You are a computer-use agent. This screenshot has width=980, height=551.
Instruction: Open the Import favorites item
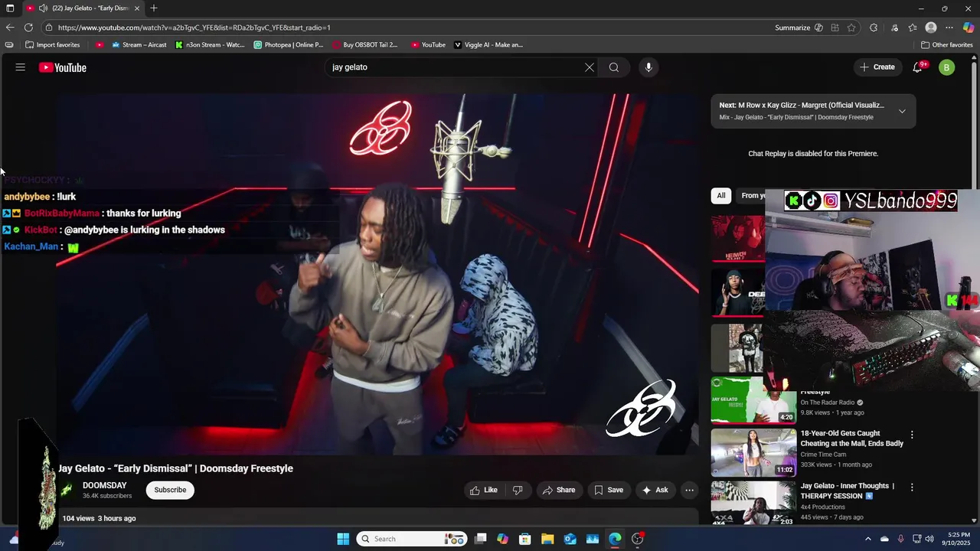pos(53,45)
